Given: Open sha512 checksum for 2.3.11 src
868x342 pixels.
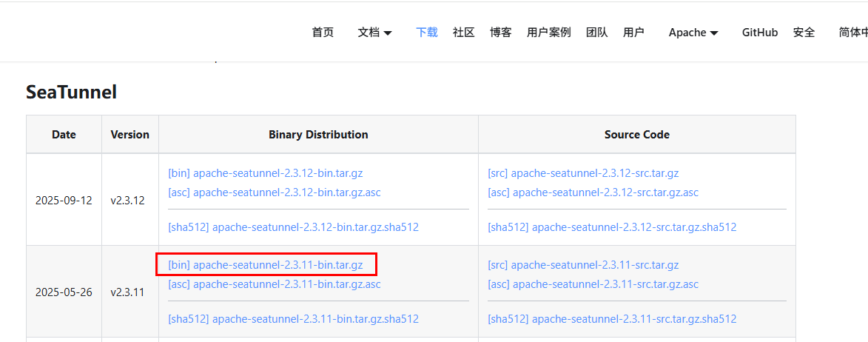Looking at the screenshot, I should click(x=612, y=319).
